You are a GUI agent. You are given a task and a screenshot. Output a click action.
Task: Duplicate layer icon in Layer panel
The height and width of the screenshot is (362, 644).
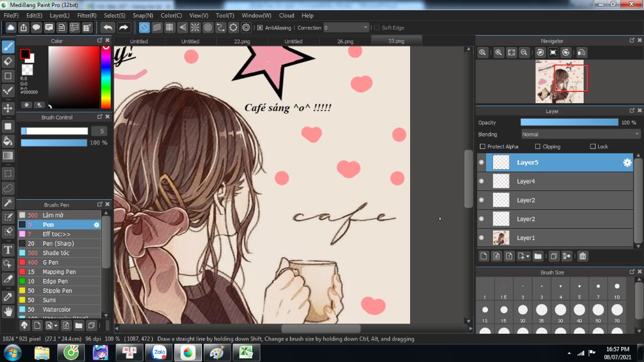(553, 256)
